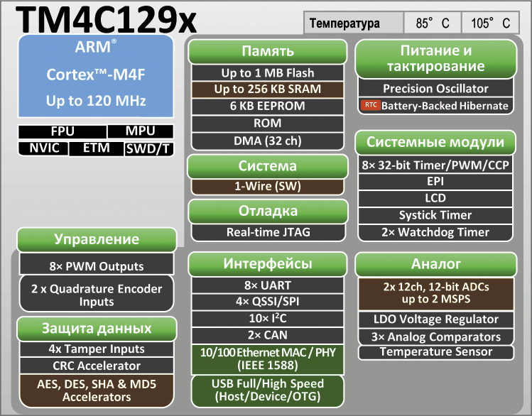
Task: Select the Защита данных header
Action: 96,329
